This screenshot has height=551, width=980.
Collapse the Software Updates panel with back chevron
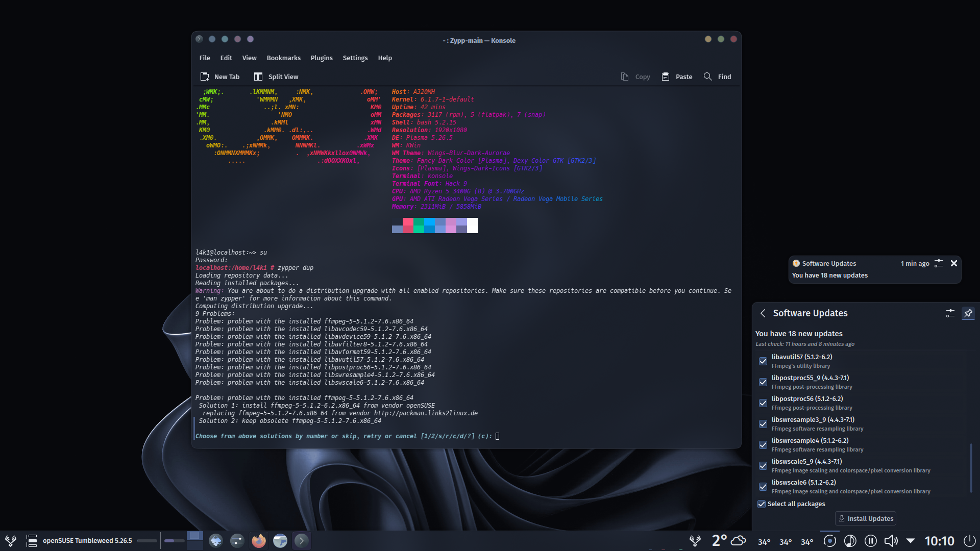point(763,313)
